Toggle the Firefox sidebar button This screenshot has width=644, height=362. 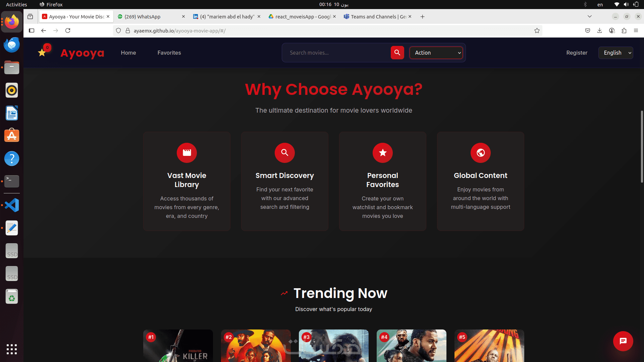click(x=32, y=31)
